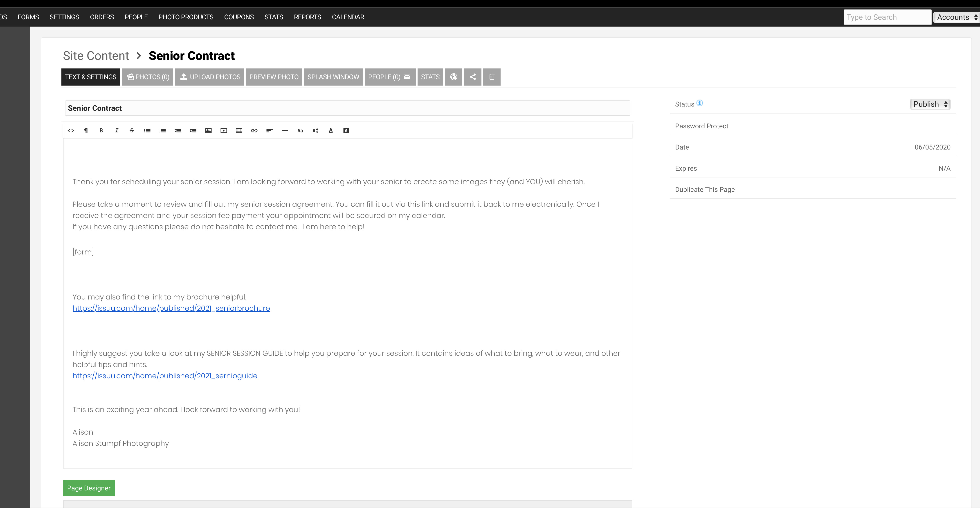Choose text background color
This screenshot has height=508, width=980.
[346, 131]
